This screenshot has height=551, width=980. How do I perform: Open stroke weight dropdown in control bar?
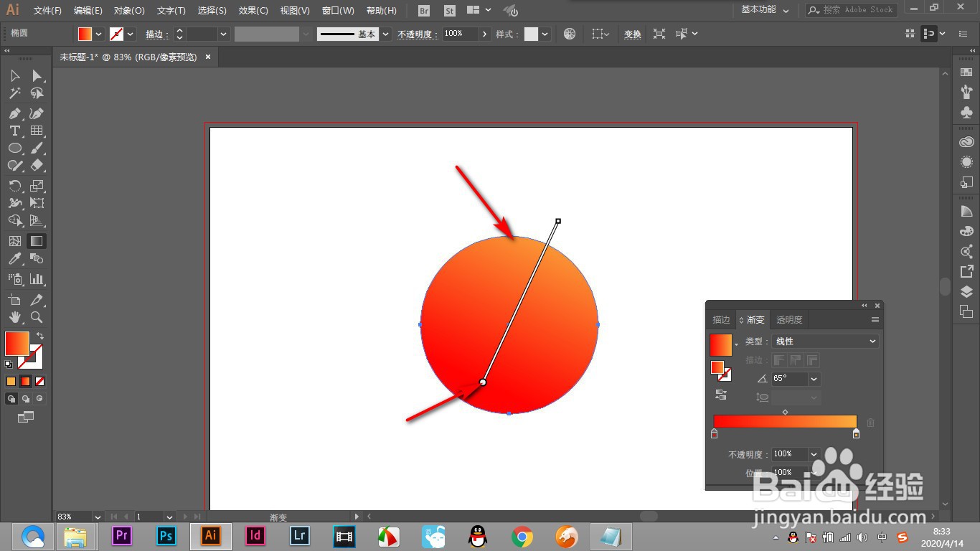click(x=224, y=34)
